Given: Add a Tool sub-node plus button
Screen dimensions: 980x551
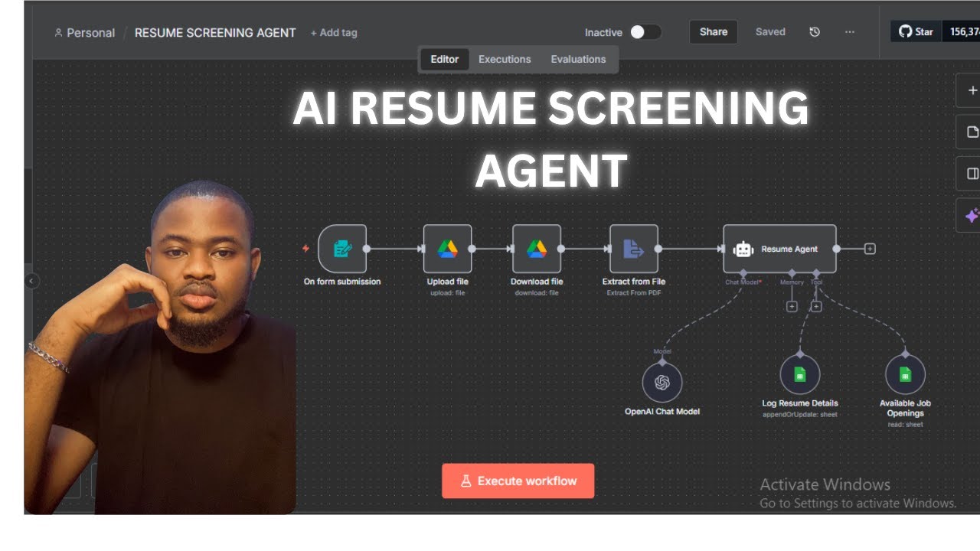Looking at the screenshot, I should click(x=816, y=306).
